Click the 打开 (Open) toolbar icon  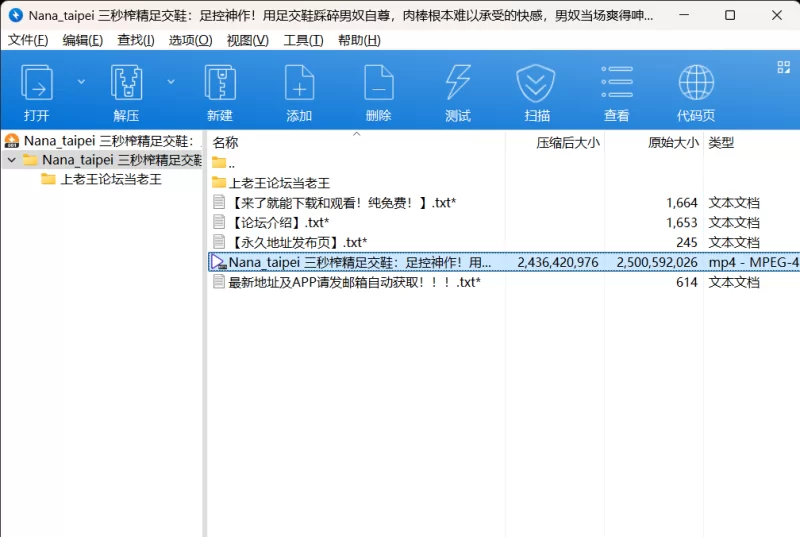36,83
